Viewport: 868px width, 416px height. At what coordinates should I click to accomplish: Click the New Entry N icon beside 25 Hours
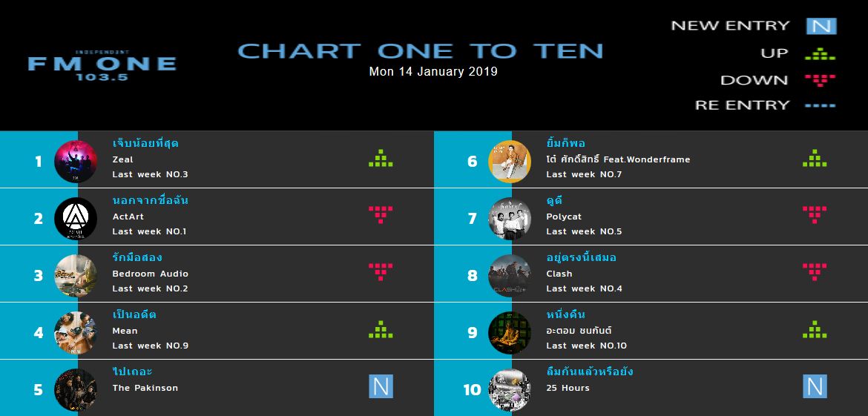(815, 386)
